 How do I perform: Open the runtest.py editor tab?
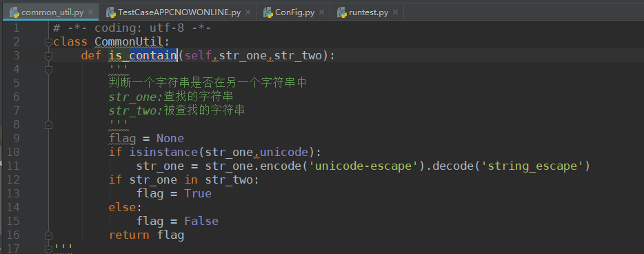[368, 12]
